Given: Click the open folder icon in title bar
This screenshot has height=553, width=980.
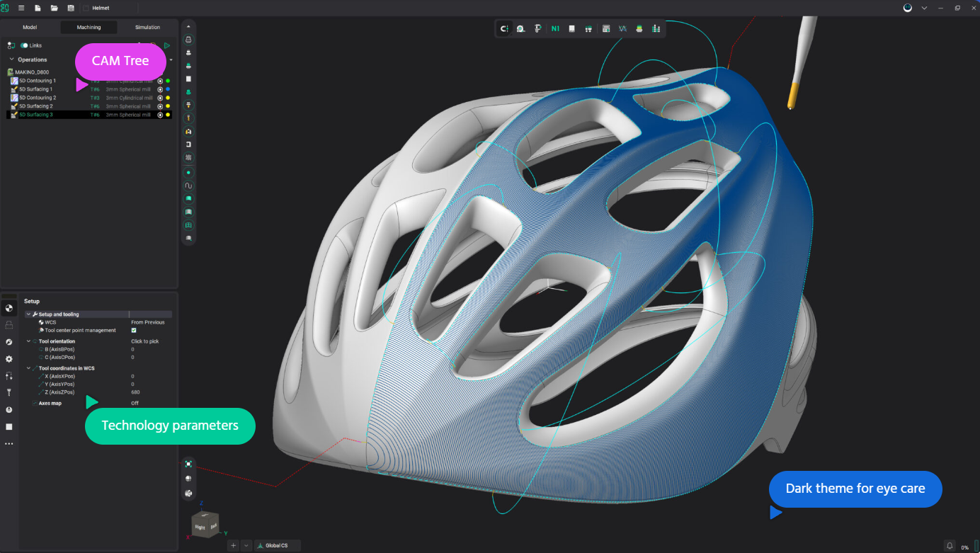Looking at the screenshot, I should 55,8.
